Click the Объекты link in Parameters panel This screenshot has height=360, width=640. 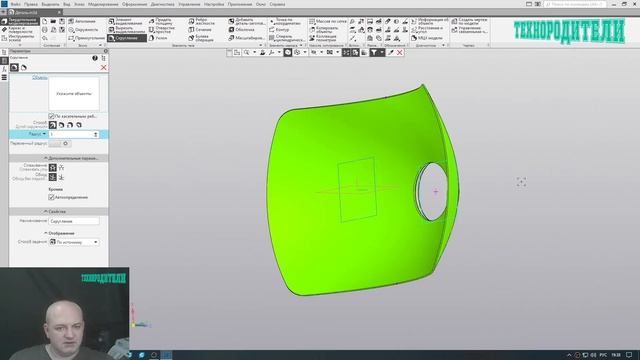(40, 77)
